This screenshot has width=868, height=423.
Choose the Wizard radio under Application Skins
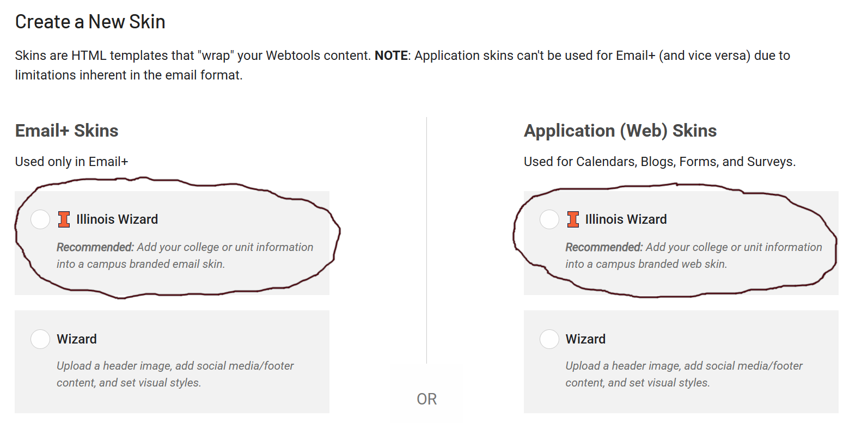pyautogui.click(x=549, y=339)
